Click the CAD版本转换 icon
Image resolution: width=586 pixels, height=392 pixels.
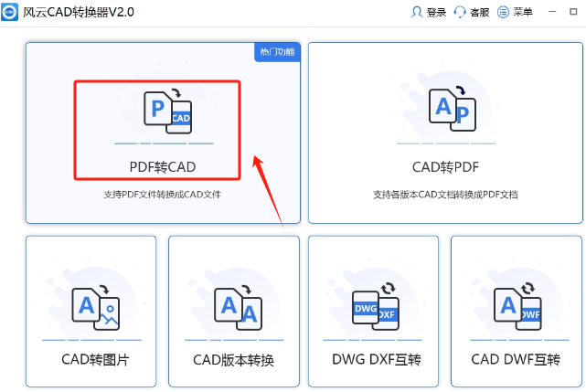[238, 308]
